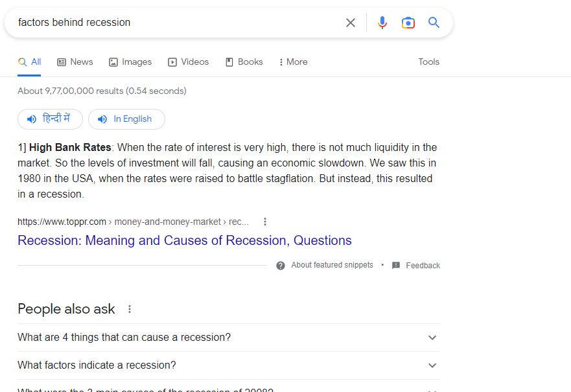Click the blue magnifier search button
This screenshot has width=571, height=392.
(434, 23)
